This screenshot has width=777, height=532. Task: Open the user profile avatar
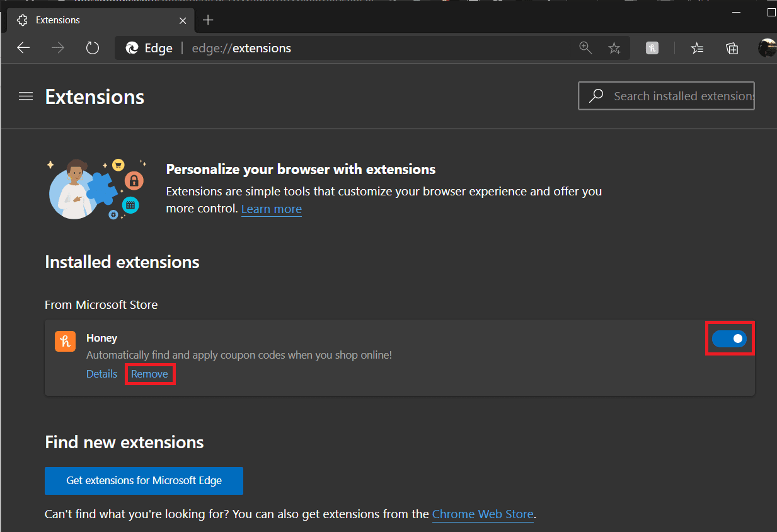click(767, 48)
